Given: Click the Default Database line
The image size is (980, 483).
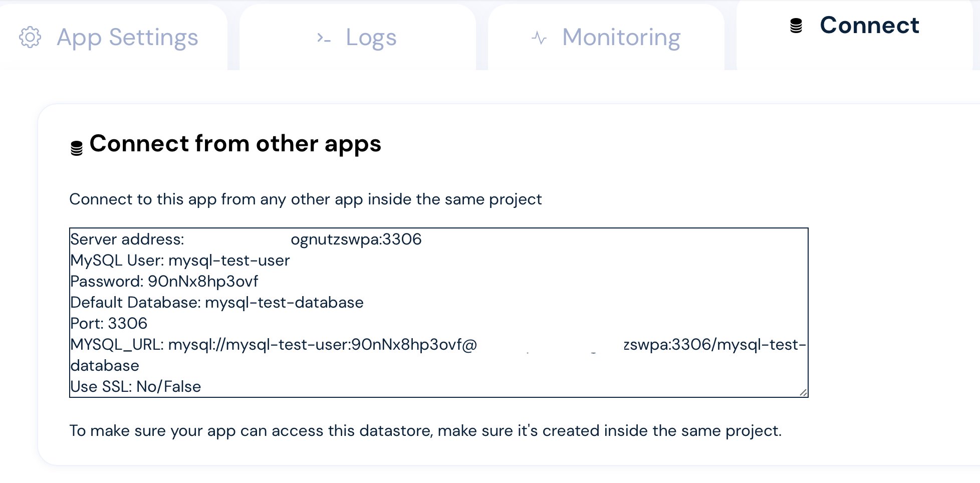Looking at the screenshot, I should pyautogui.click(x=216, y=303).
